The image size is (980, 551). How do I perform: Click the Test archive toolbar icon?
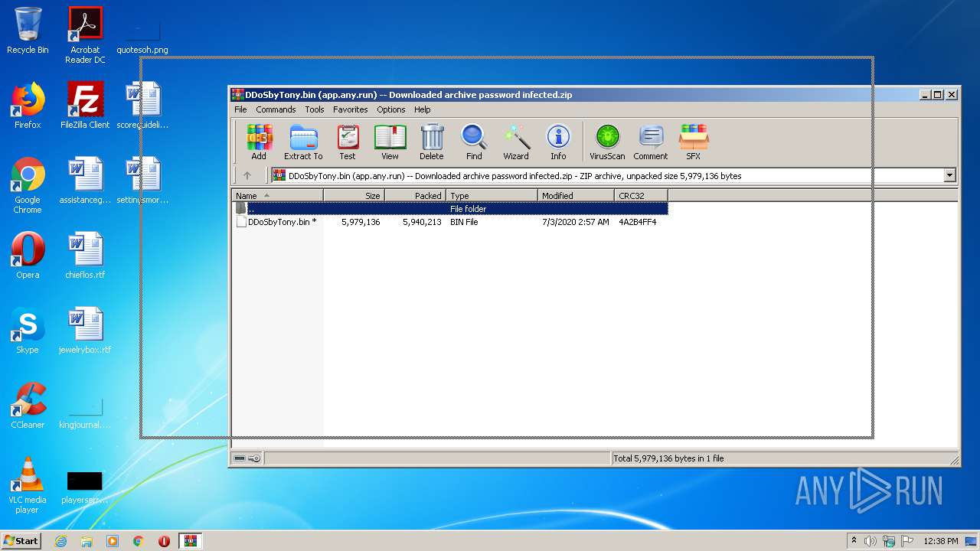coord(348,142)
